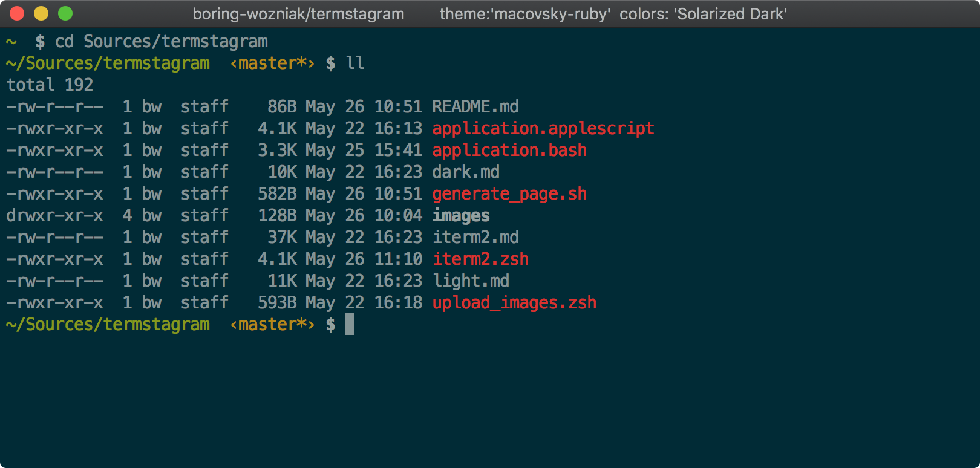Click the application.bash filename
Image resolution: width=980 pixels, height=468 pixels.
(x=509, y=151)
